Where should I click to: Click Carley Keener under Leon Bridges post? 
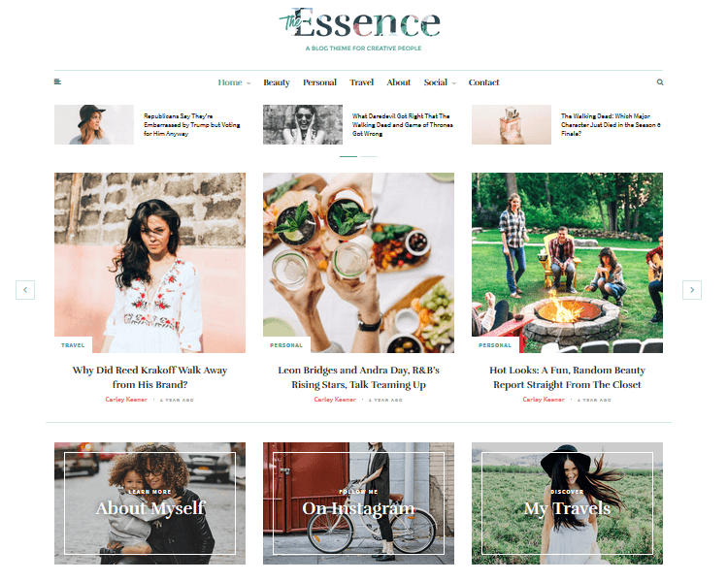[335, 400]
